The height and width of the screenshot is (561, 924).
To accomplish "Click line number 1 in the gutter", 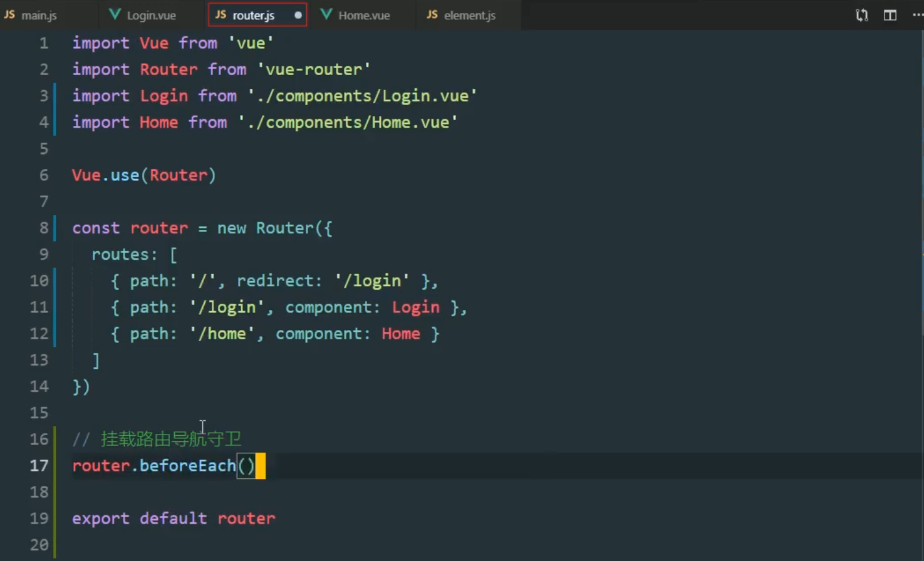I will [43, 43].
